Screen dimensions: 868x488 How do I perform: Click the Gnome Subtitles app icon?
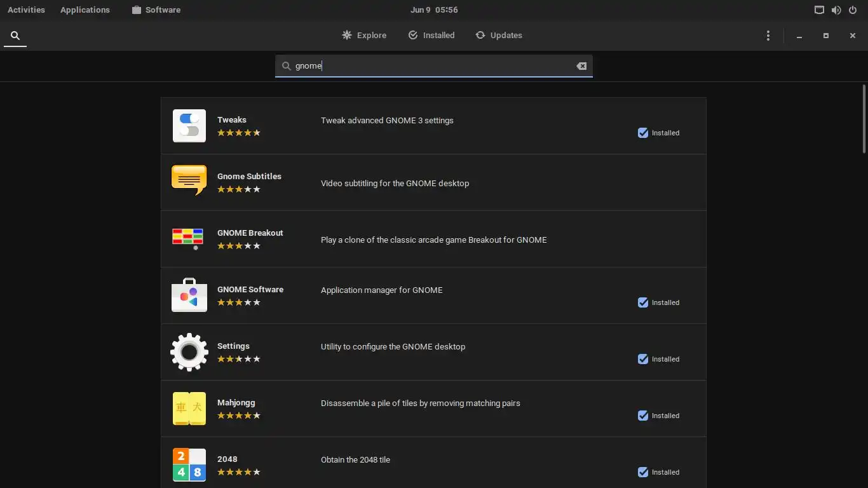[189, 180]
